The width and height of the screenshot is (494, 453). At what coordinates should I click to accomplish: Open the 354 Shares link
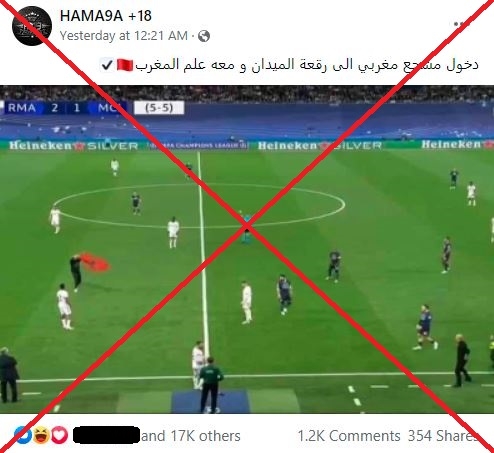(443, 436)
